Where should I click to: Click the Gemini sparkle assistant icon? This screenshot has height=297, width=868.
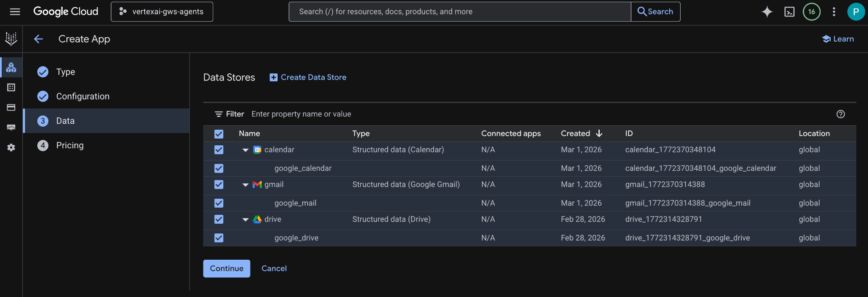tap(767, 12)
